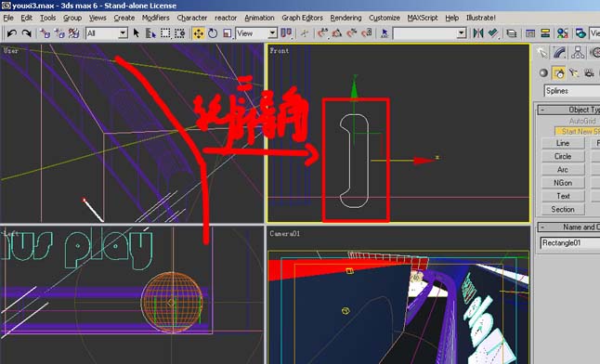Select the Cameras category icon
This screenshot has height=364, width=600.
(589, 72)
